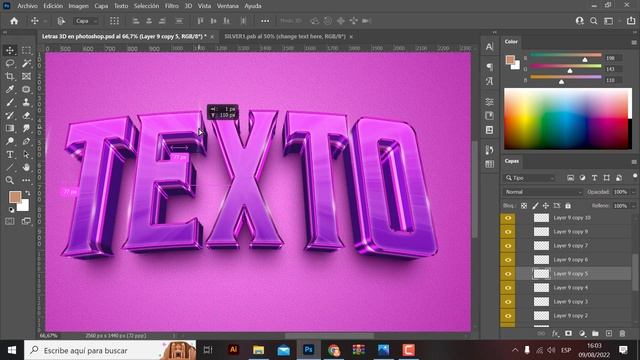The width and height of the screenshot is (640, 360).
Task: Delete layer with trash icon
Action: point(622,333)
